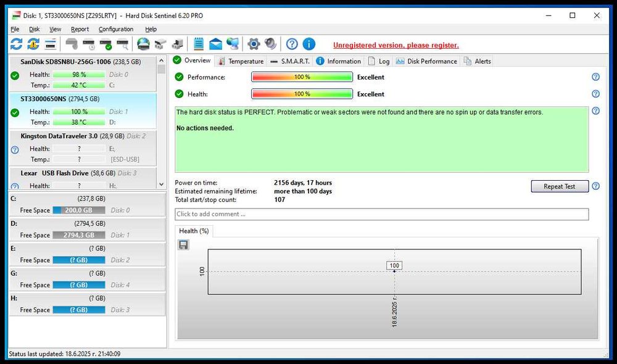
Task: Click help icon beside the green status box
Action: pos(596,111)
